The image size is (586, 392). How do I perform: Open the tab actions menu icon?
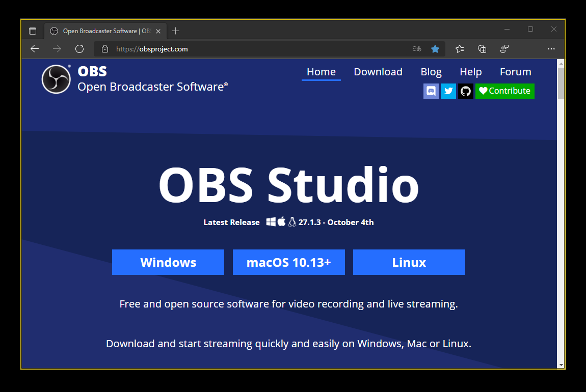click(x=33, y=31)
